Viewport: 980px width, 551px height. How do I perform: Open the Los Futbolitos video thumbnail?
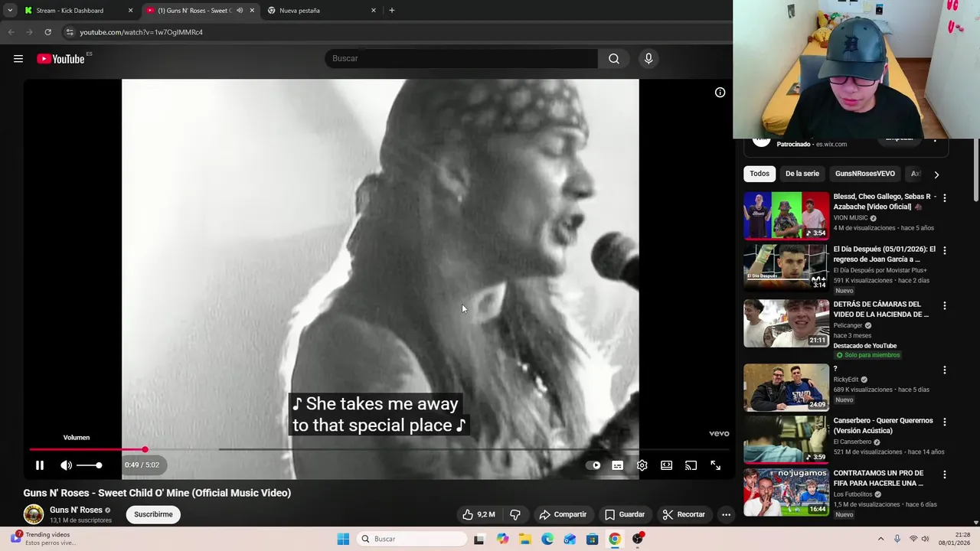(786, 492)
